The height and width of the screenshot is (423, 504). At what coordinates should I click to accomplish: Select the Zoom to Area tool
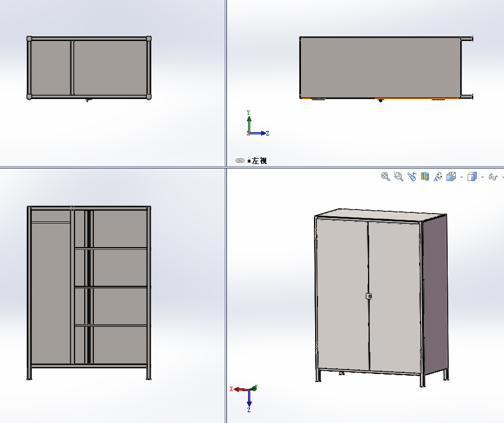coord(399,176)
